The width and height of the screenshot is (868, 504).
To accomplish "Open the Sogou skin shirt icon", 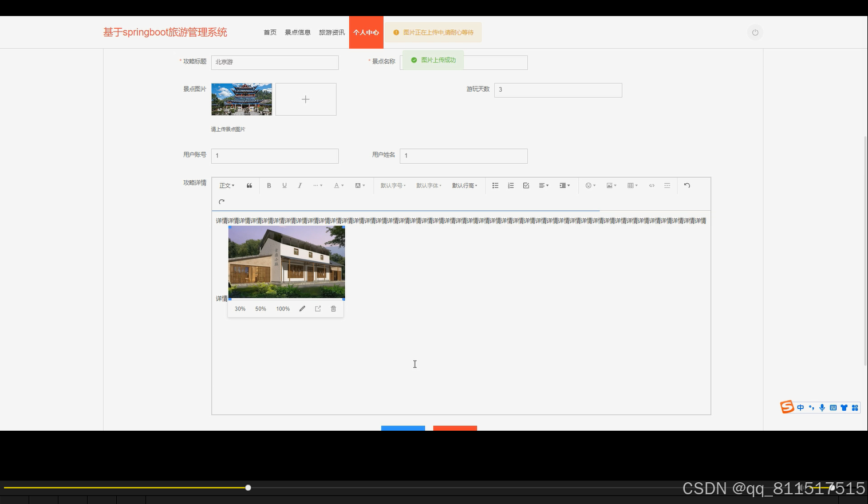I will 844,408.
